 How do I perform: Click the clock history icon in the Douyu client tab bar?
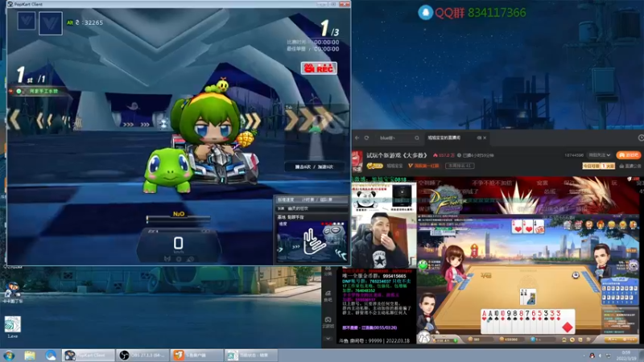[x=641, y=138]
